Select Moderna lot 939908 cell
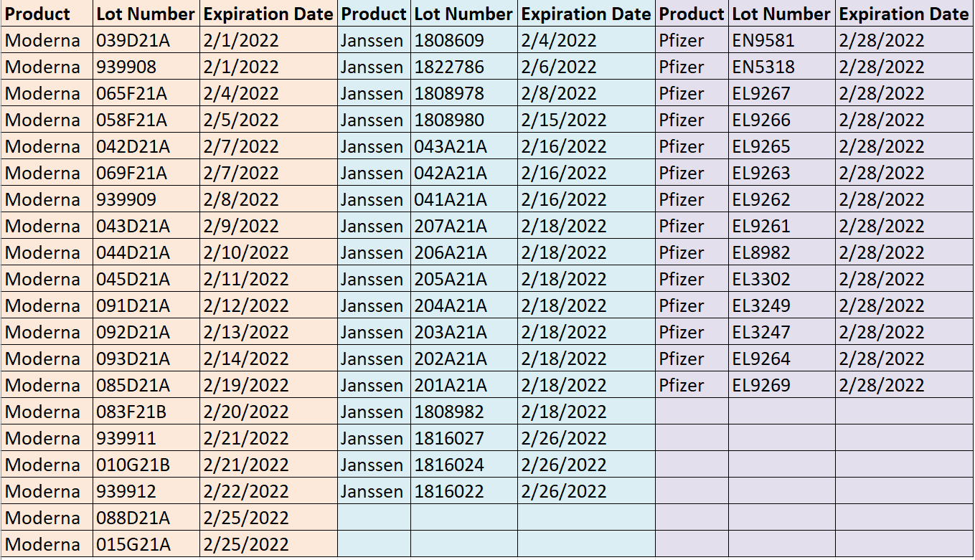The height and width of the screenshot is (560, 975). coord(147,67)
